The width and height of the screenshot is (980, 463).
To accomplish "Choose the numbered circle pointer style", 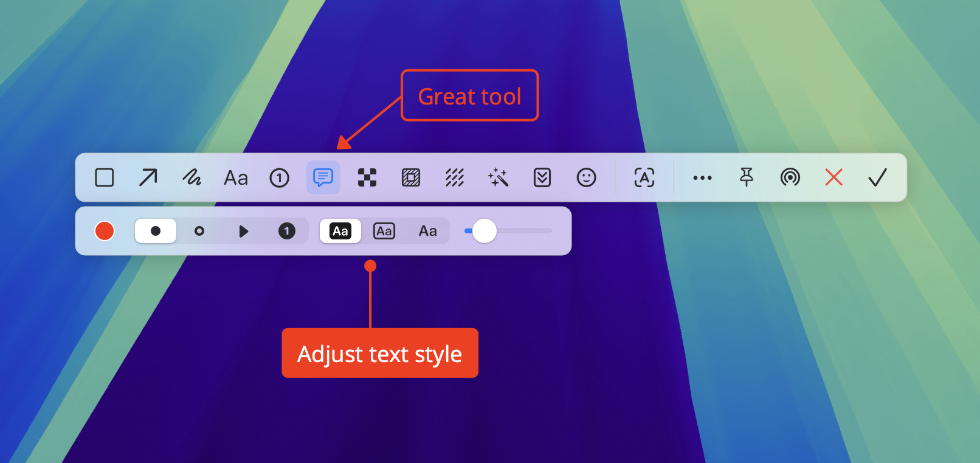I will click(x=287, y=231).
